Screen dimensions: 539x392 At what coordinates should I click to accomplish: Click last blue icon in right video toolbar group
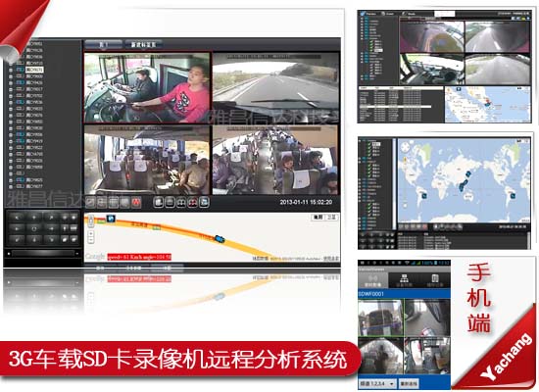click(x=204, y=202)
